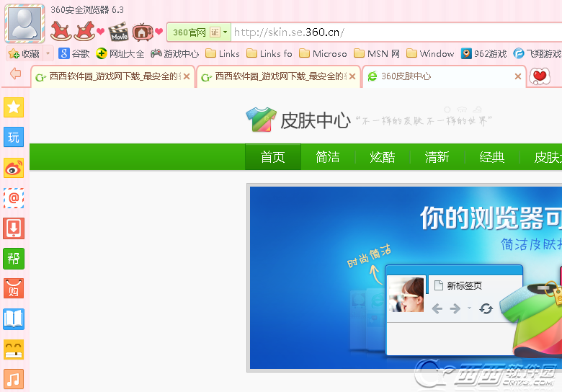The image size is (562, 392).
Task: Open the 360官网 site identity dropdown
Action: pos(199,32)
